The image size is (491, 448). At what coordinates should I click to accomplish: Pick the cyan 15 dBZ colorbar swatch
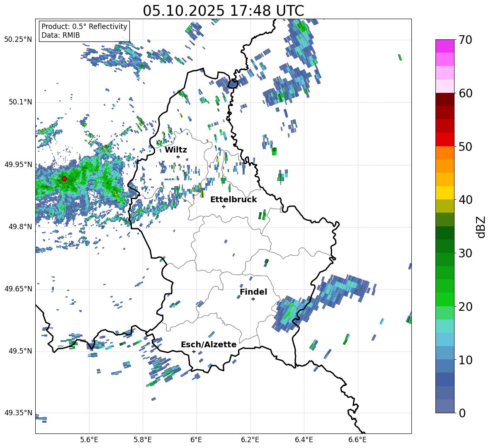tap(445, 326)
